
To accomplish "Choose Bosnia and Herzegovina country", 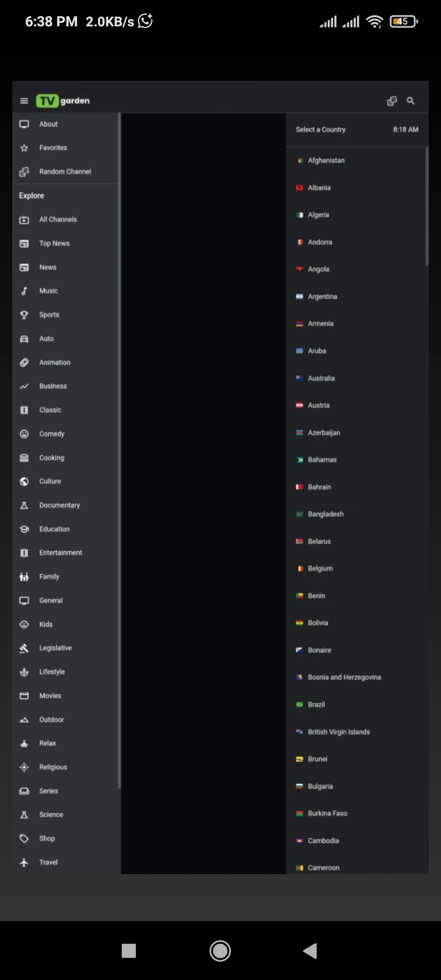I will click(x=355, y=677).
